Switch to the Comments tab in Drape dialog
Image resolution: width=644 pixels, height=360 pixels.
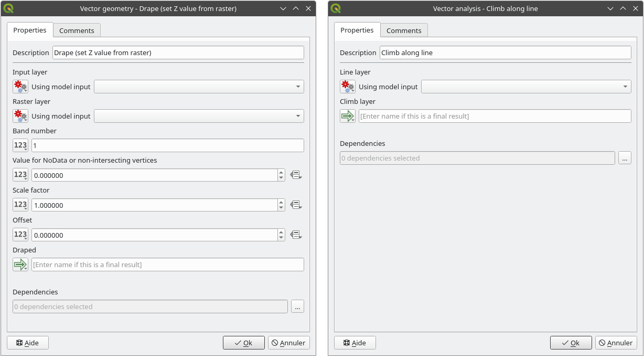77,30
